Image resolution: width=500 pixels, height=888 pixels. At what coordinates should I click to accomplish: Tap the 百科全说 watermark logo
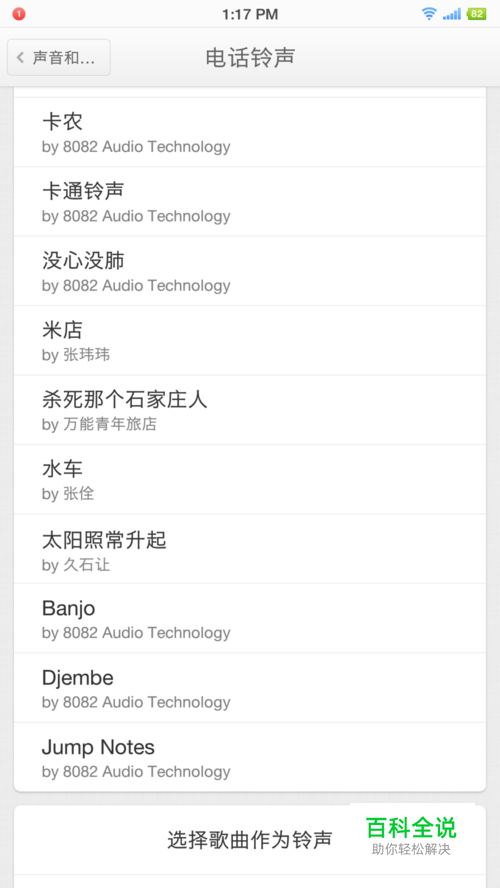pos(411,835)
